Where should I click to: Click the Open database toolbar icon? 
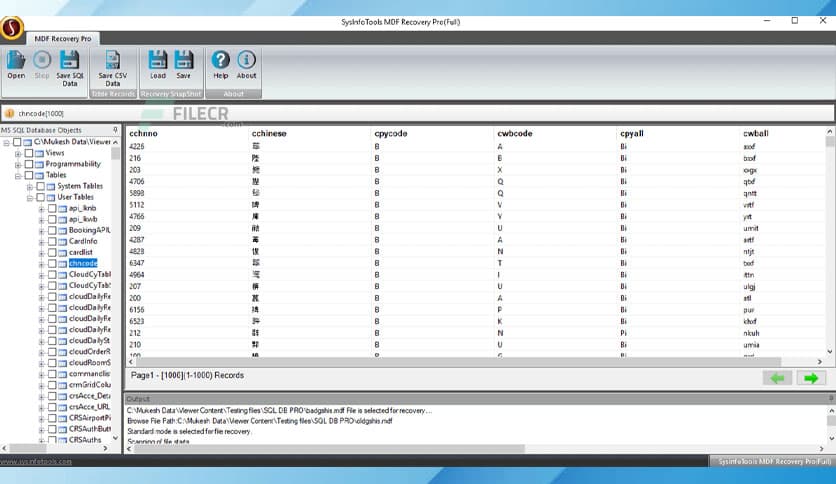16,60
